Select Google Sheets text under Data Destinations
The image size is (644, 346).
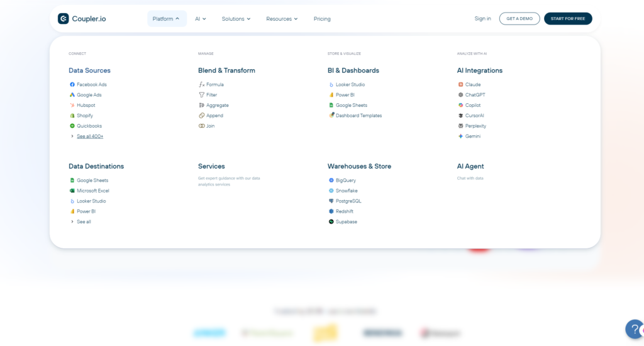point(92,180)
